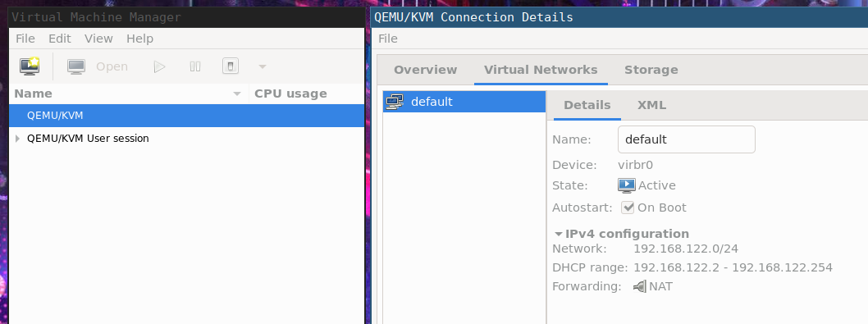Click the Pause virtual machine icon
The image size is (868, 324).
tap(195, 66)
